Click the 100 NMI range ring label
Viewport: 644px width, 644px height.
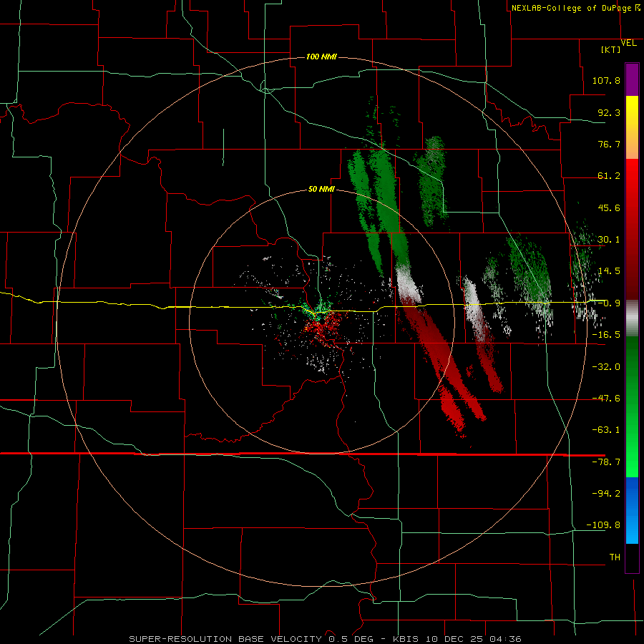click(321, 57)
